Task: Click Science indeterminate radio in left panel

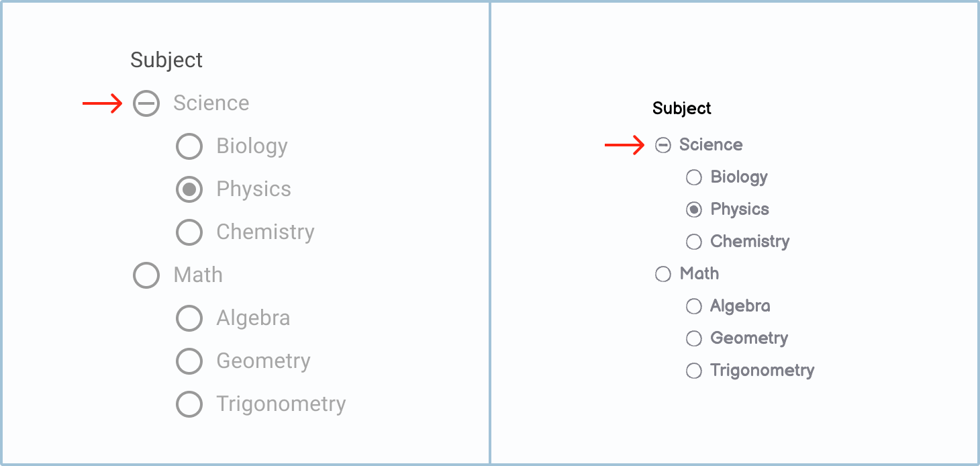Action: coord(146,103)
